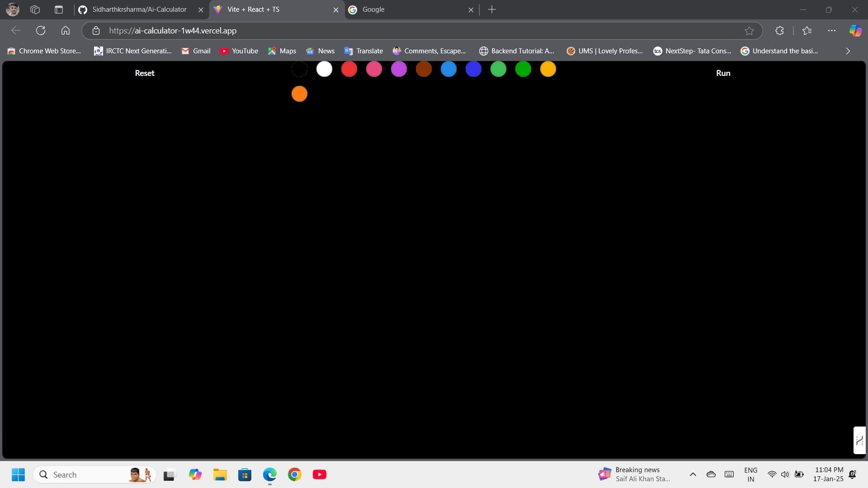Open the Gmail bookmark
The image size is (868, 488).
tap(196, 51)
